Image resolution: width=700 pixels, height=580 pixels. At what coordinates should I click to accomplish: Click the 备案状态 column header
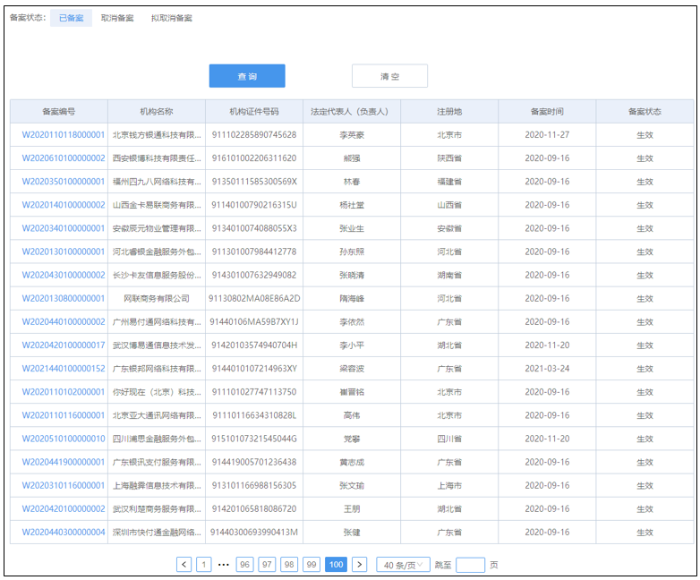pyautogui.click(x=645, y=111)
